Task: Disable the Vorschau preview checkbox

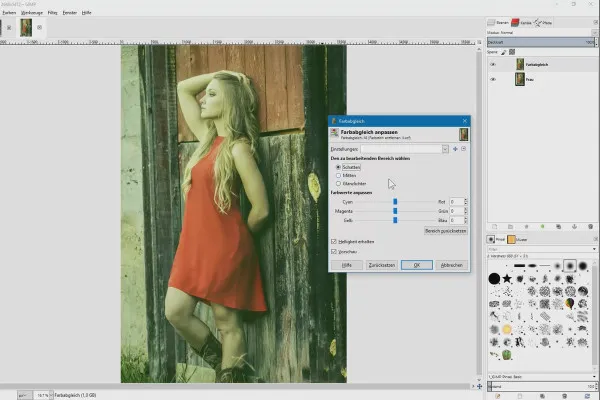Action: tap(334, 251)
